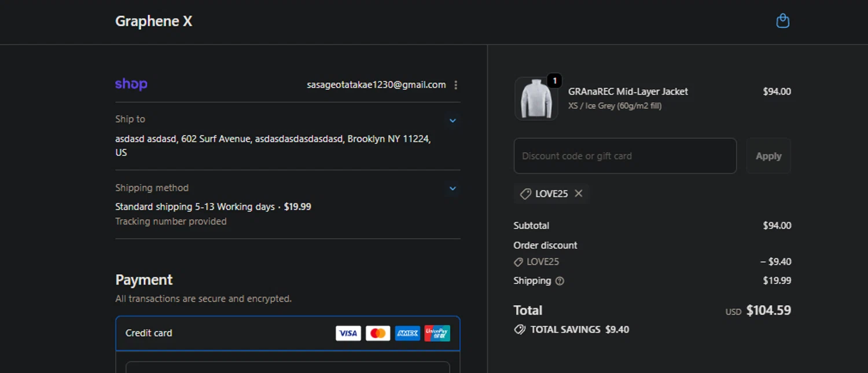Click the Mastercard icon

(x=378, y=333)
